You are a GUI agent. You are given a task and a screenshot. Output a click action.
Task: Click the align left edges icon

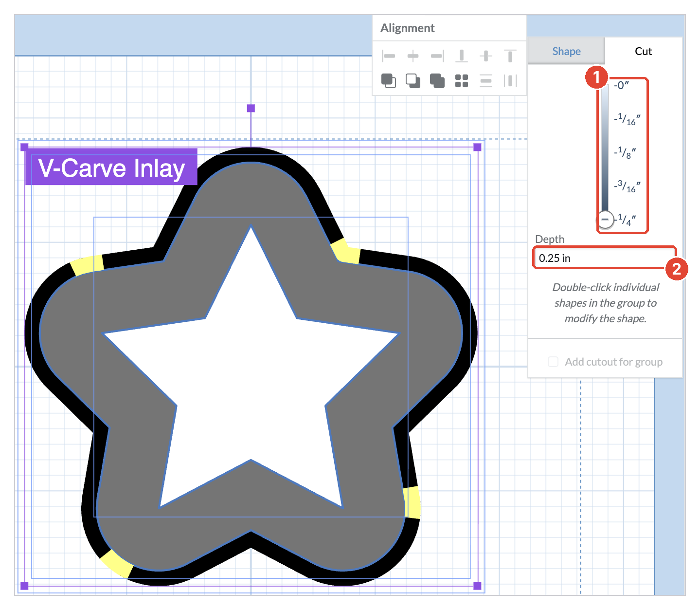[389, 56]
